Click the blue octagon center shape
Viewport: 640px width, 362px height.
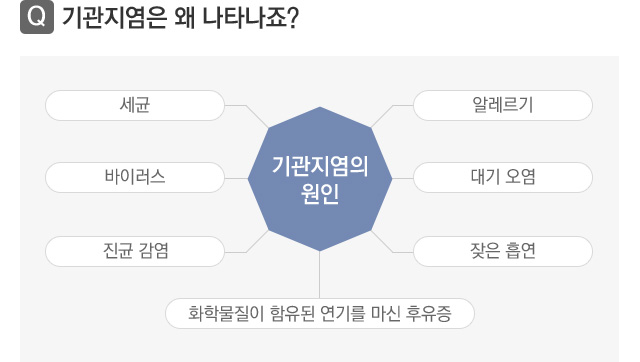[320, 179]
